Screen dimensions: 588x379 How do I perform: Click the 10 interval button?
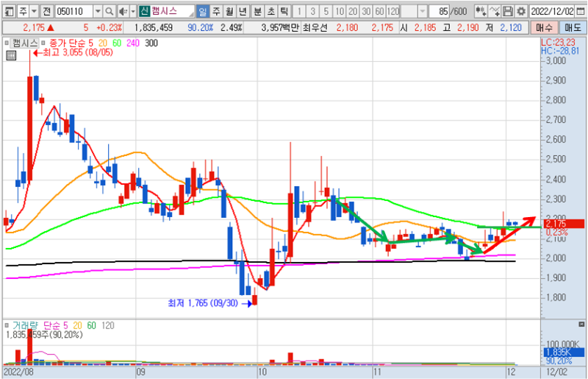point(340,12)
